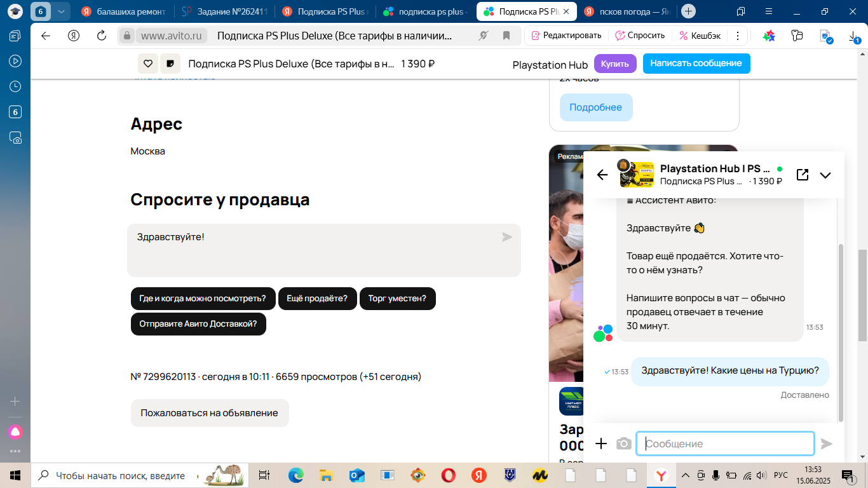Open the collections icon beside downloads
The height and width of the screenshot is (488, 868).
[x=797, y=36]
